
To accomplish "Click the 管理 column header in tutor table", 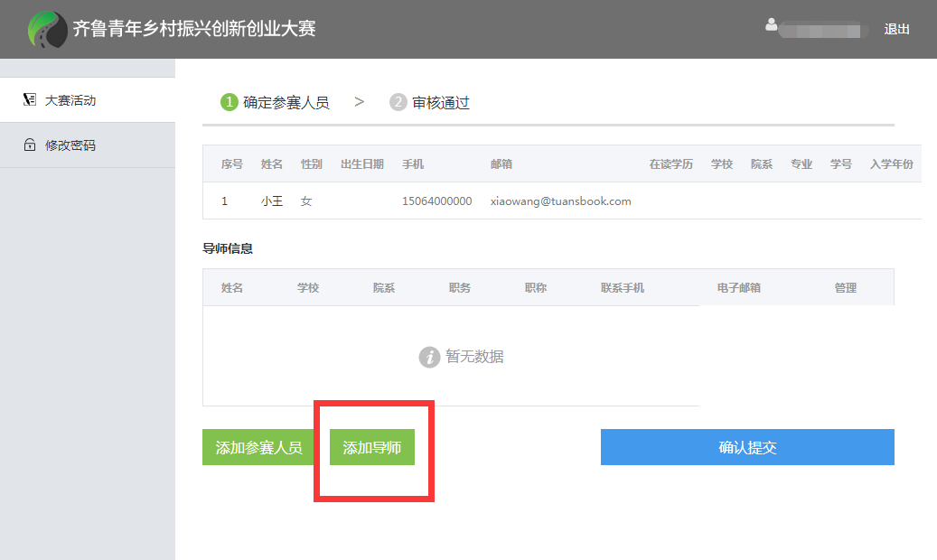I will click(845, 288).
